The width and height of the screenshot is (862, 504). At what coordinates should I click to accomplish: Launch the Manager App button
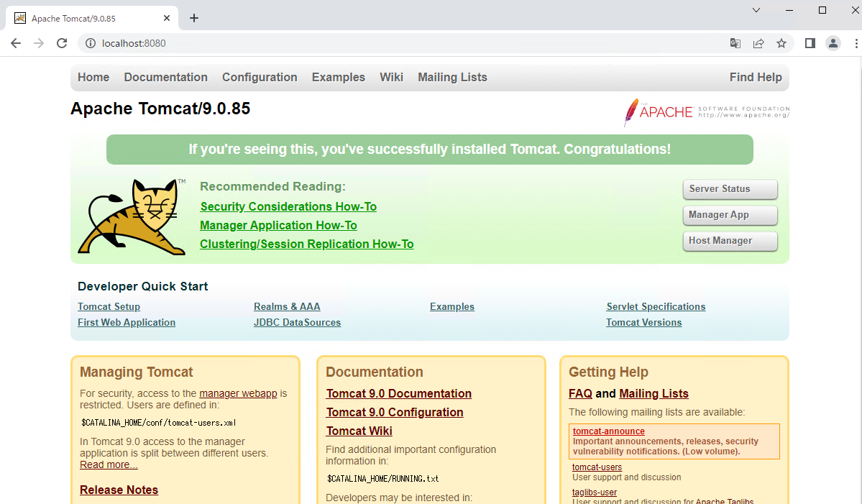730,215
